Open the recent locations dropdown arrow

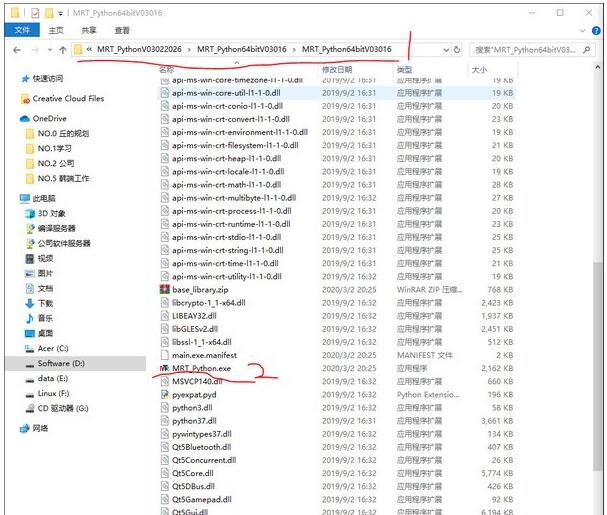(x=50, y=50)
